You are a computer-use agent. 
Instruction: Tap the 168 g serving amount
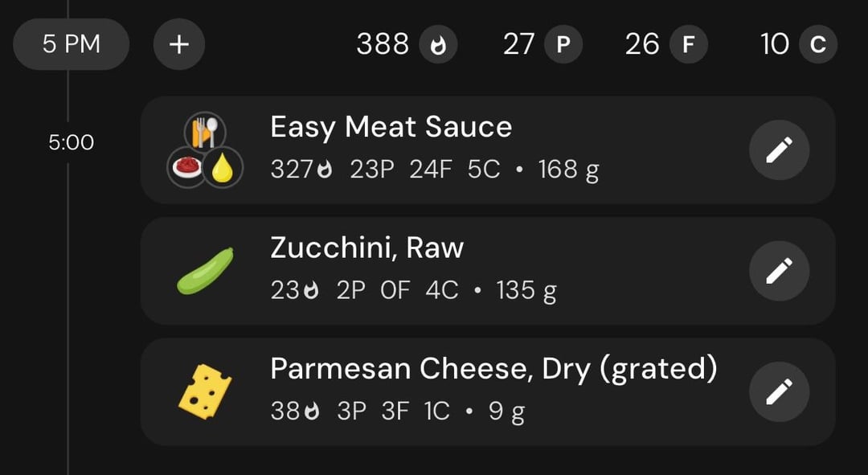tap(568, 170)
